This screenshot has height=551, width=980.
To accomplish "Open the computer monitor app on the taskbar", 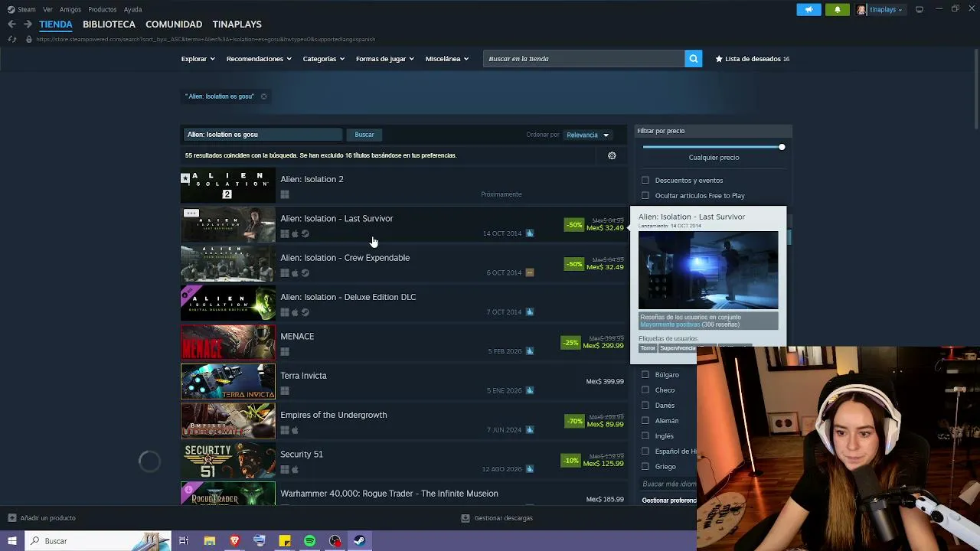I will (260, 541).
